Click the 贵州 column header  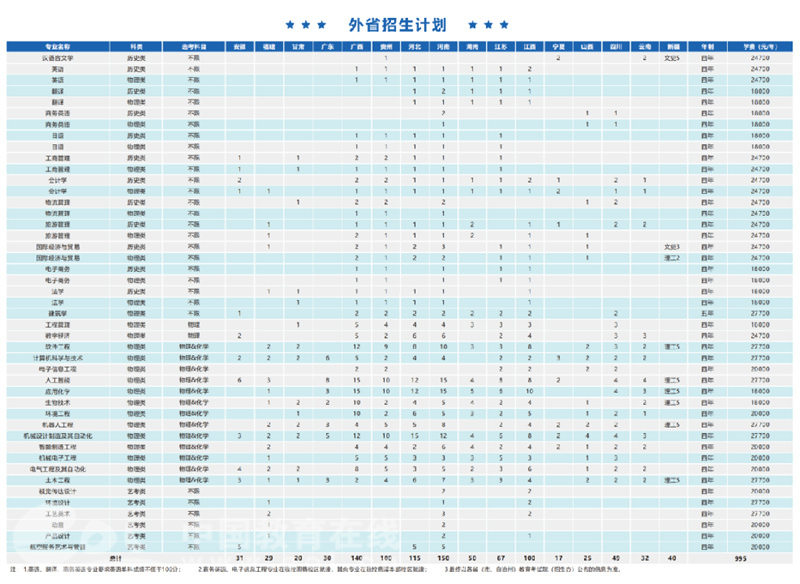coord(386,47)
